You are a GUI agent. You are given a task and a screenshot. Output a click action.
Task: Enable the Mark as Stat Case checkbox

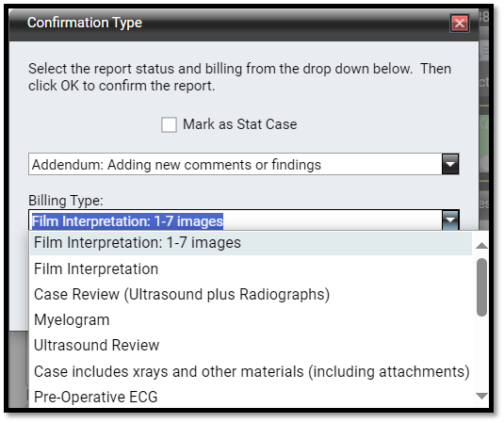point(169,124)
